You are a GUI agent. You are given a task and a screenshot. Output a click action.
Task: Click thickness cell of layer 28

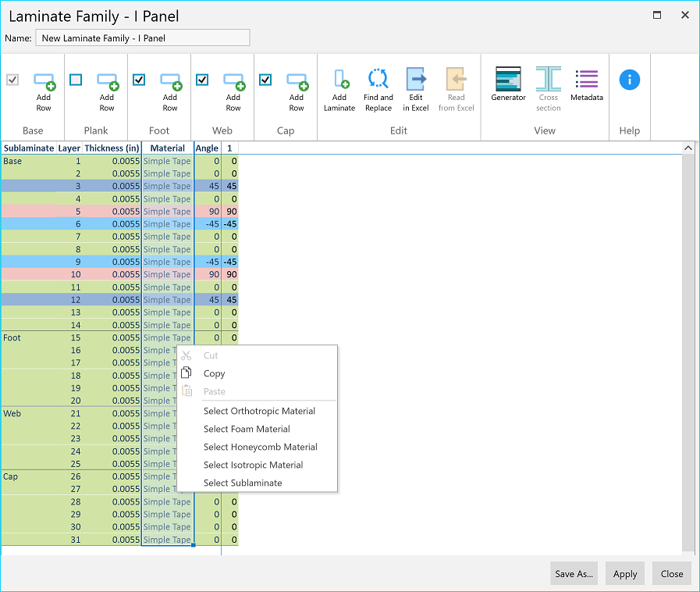(x=112, y=501)
